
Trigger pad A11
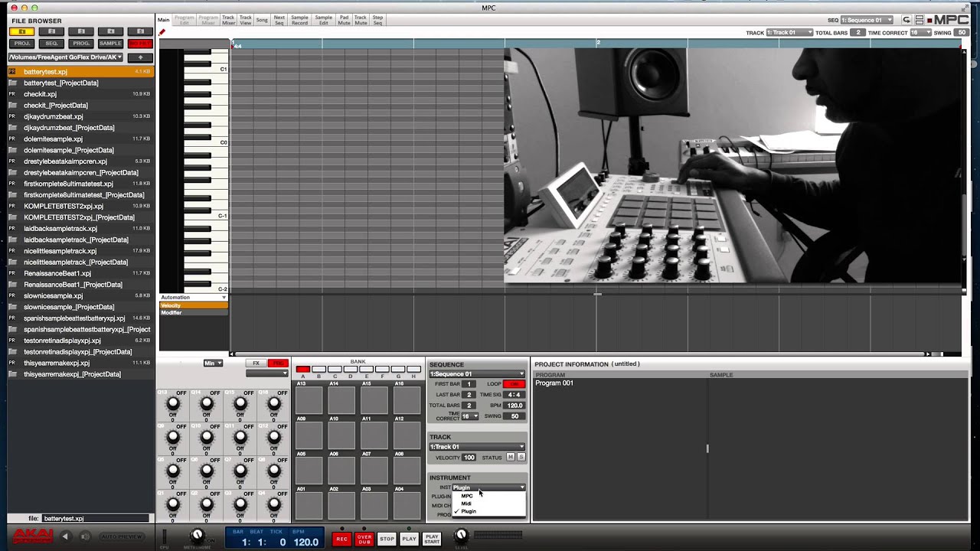[374, 435]
